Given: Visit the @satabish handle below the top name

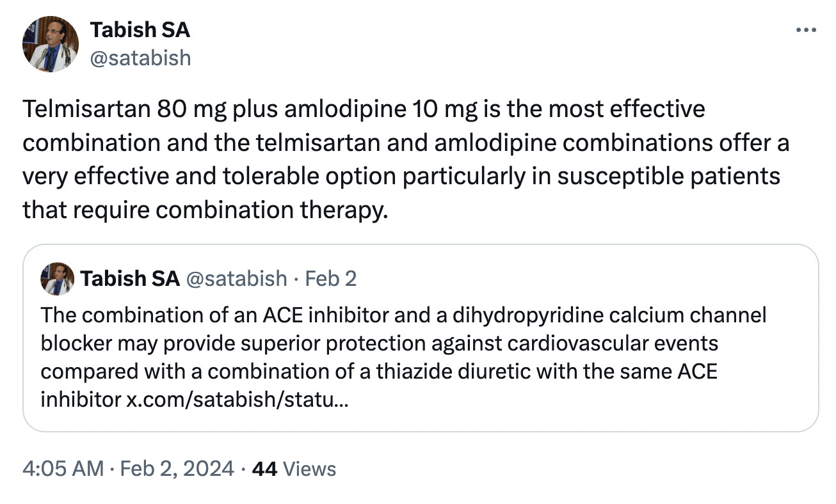Looking at the screenshot, I should point(140,58).
